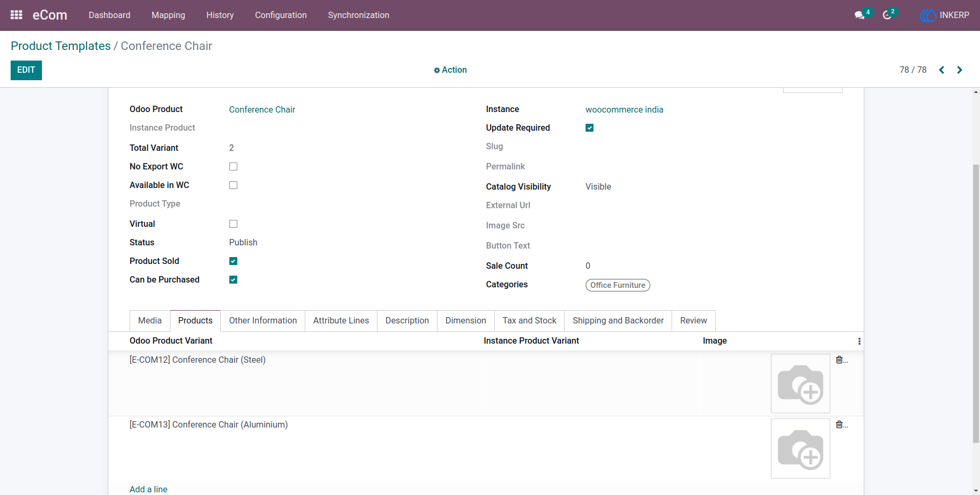980x495 pixels.
Task: Switch to the Attribute Lines tab
Action: (x=341, y=321)
